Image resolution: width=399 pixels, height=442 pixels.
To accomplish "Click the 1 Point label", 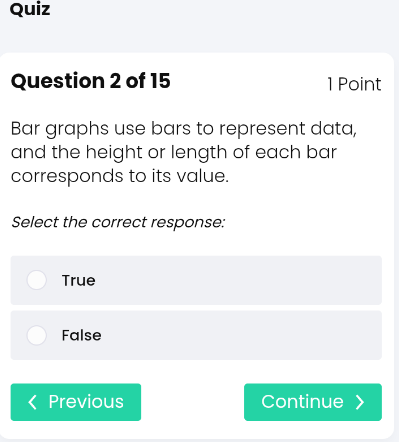I will tap(354, 84).
